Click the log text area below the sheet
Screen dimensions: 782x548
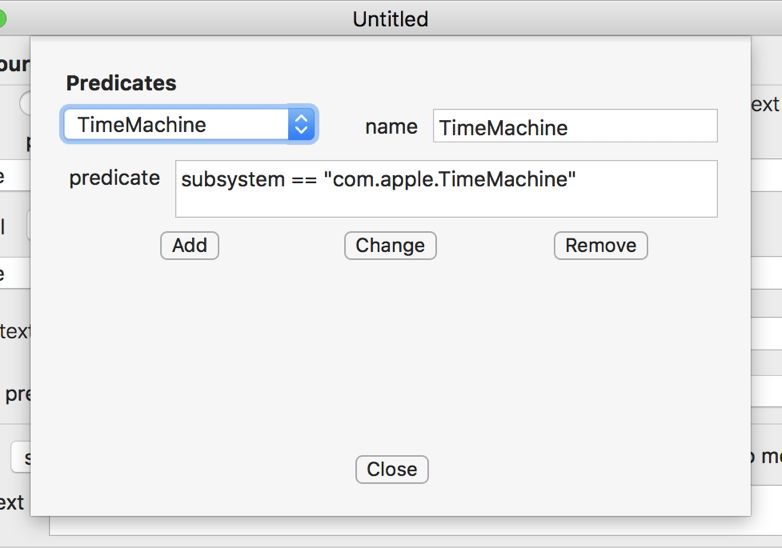click(x=400, y=526)
